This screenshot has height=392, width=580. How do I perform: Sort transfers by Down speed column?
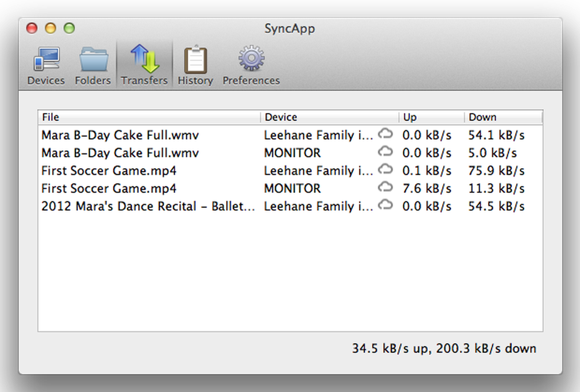click(503, 117)
